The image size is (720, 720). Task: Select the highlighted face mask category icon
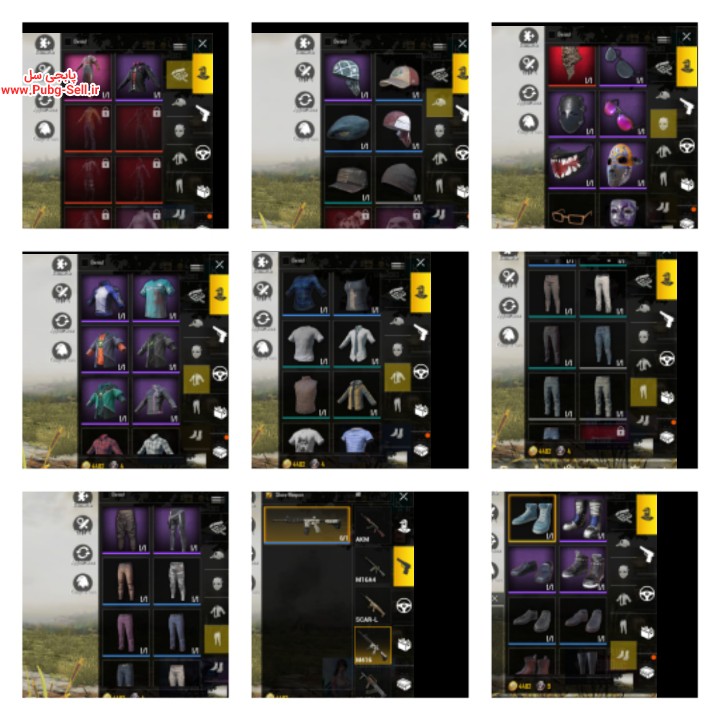(663, 123)
